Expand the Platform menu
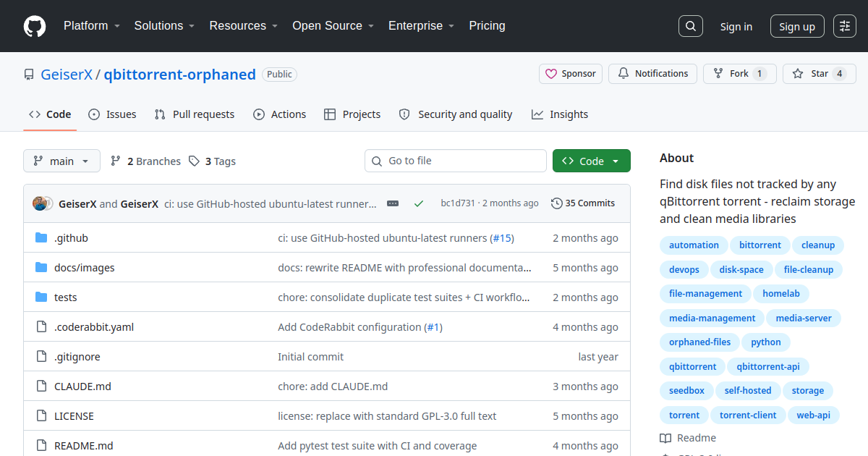 click(90, 26)
